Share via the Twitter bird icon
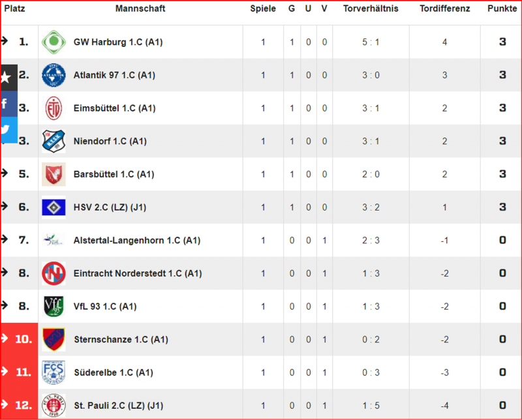 click(7, 130)
